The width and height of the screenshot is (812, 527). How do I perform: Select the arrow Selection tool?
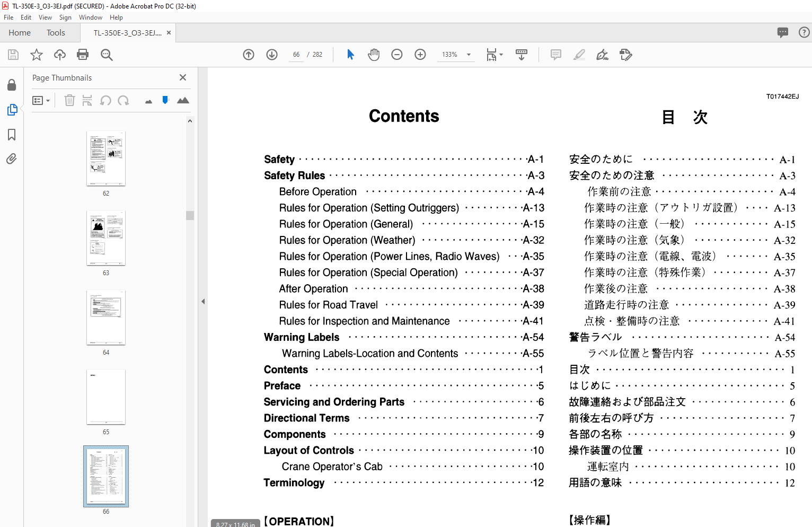[350, 55]
